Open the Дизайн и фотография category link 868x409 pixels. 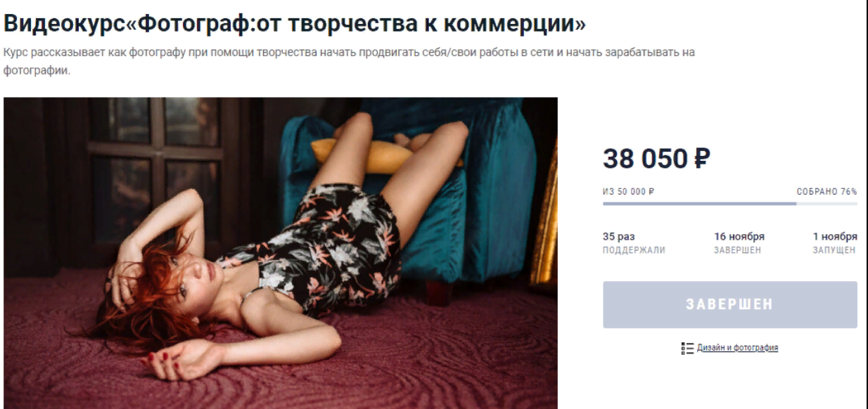click(x=737, y=348)
